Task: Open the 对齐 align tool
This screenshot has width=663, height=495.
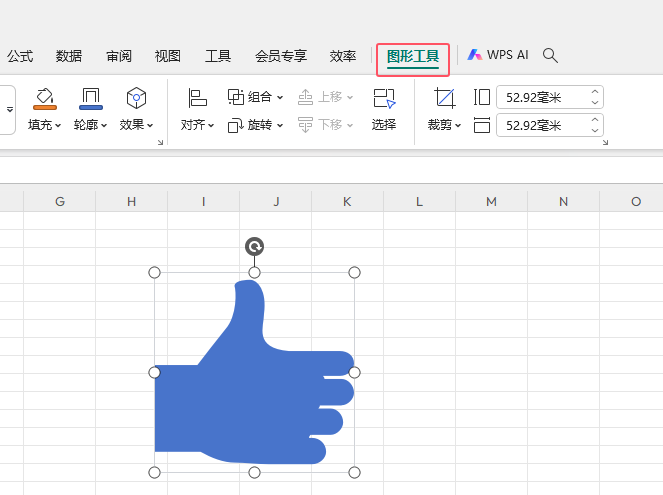Action: [197, 110]
